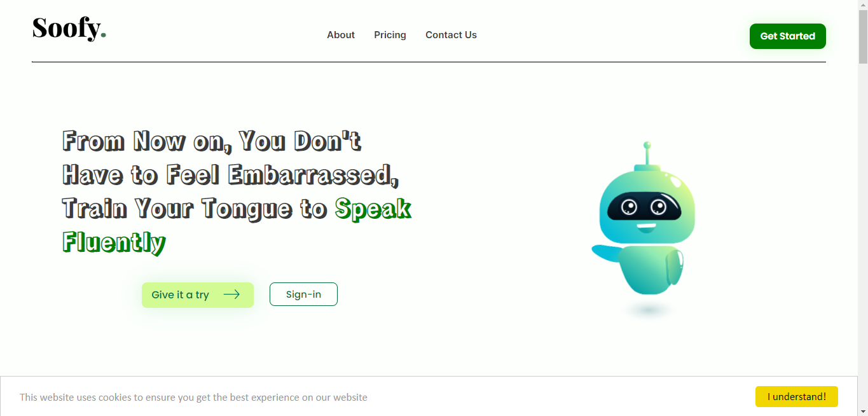Click the empty scrollbar track below the thumb
Viewport: 868px width, 416px height.
coord(863,235)
